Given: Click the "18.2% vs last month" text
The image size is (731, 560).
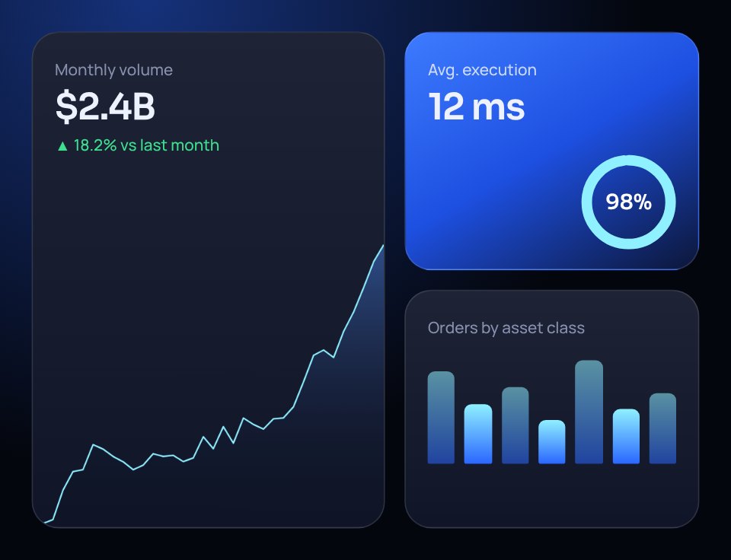Looking at the screenshot, I should pyautogui.click(x=146, y=145).
